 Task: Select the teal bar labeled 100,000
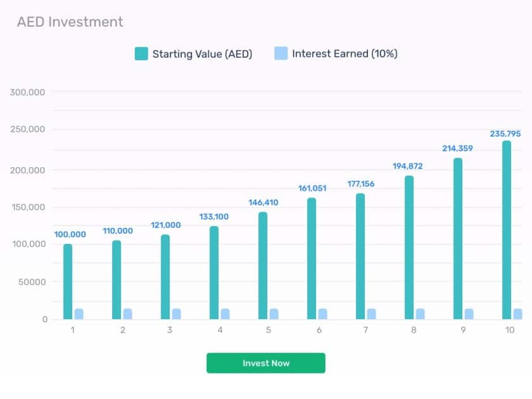pyautogui.click(x=68, y=282)
